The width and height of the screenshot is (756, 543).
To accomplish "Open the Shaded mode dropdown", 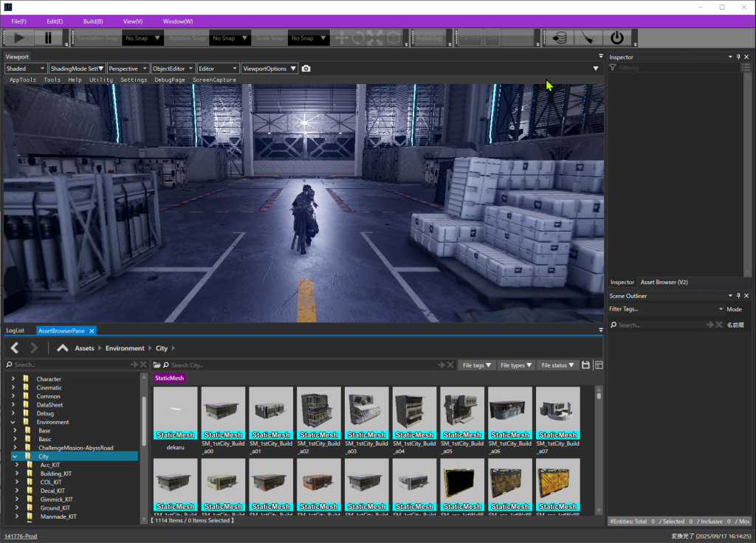I will (25, 69).
